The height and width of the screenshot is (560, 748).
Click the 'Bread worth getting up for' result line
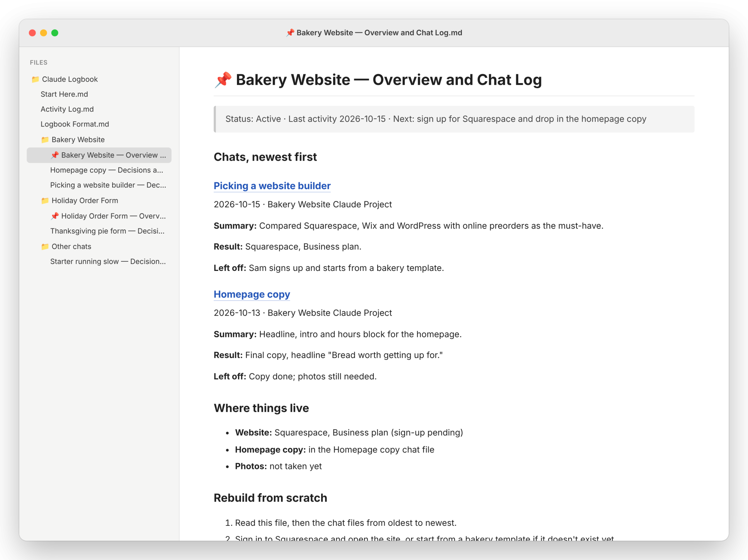[328, 355]
